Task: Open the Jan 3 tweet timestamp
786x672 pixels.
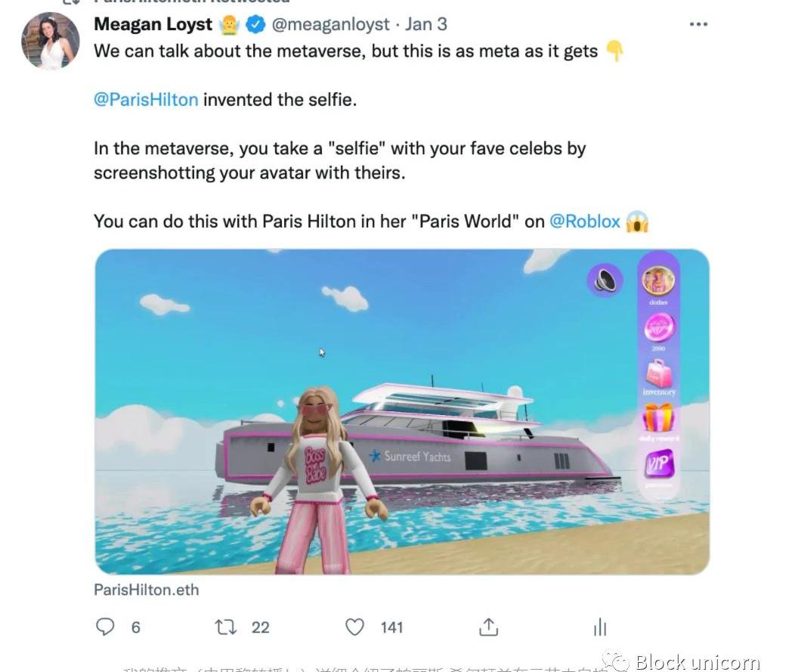Action: [426, 24]
